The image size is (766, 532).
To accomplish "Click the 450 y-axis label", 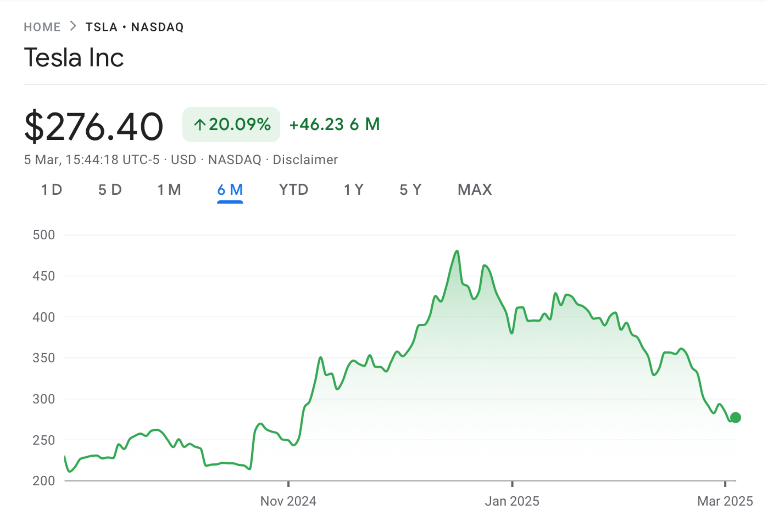I will (x=44, y=276).
